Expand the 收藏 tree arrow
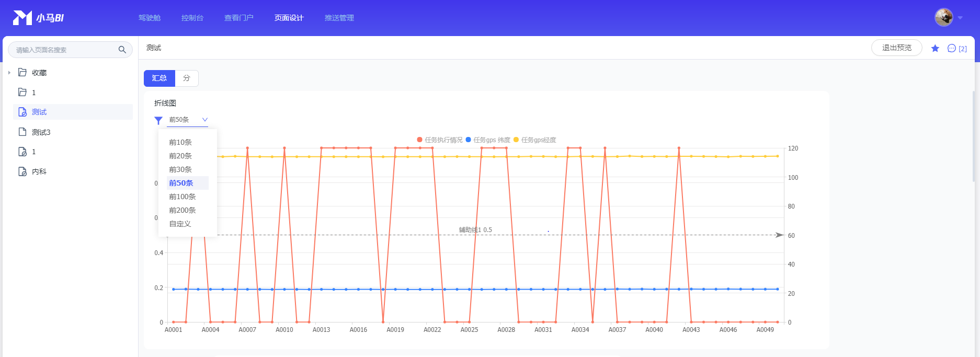 click(x=9, y=73)
